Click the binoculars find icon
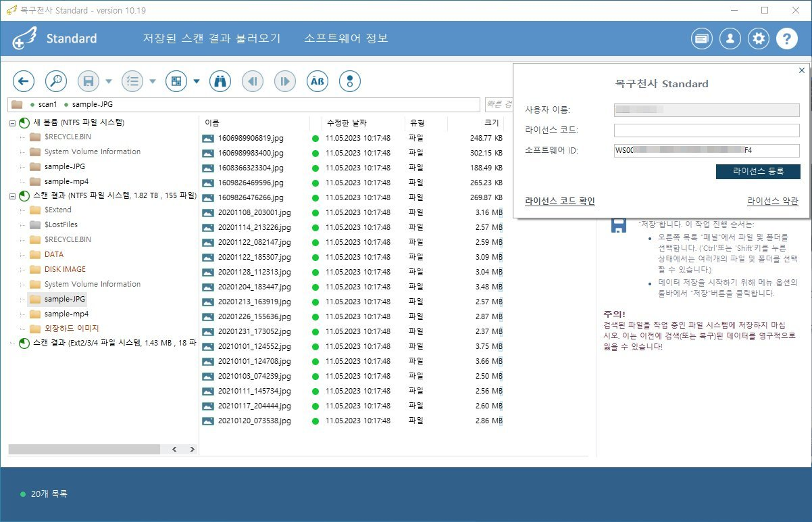Image resolution: width=812 pixels, height=522 pixels. [220, 81]
